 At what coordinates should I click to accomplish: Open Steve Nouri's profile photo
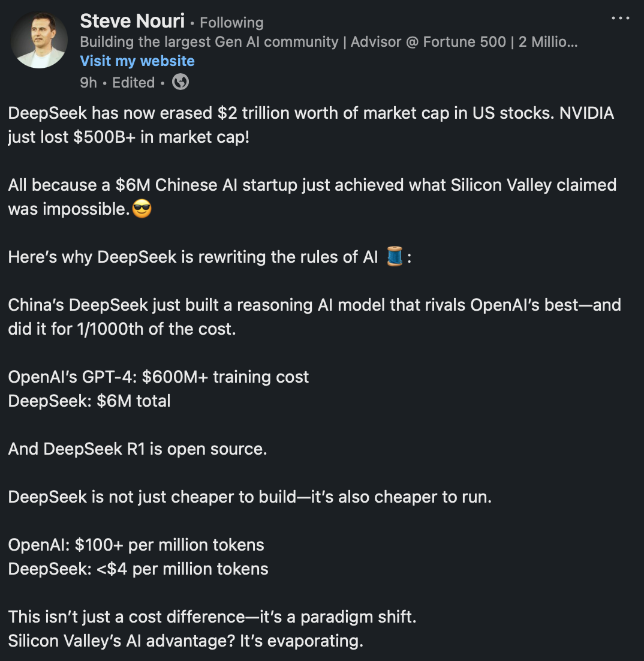coord(39,40)
